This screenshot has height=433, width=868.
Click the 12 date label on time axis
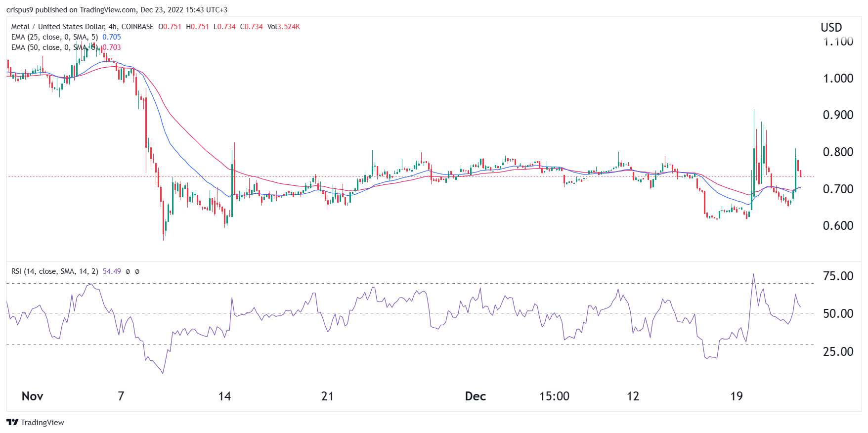point(633,396)
